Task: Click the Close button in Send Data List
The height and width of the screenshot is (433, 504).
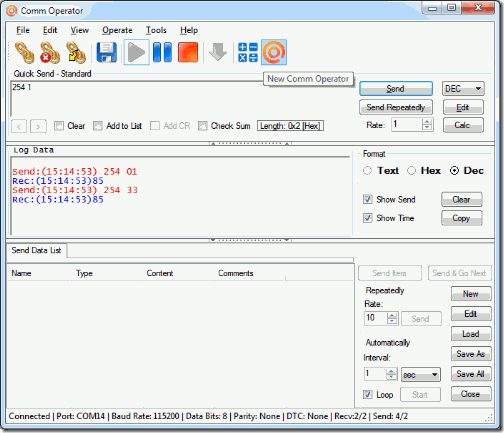Action: click(471, 394)
